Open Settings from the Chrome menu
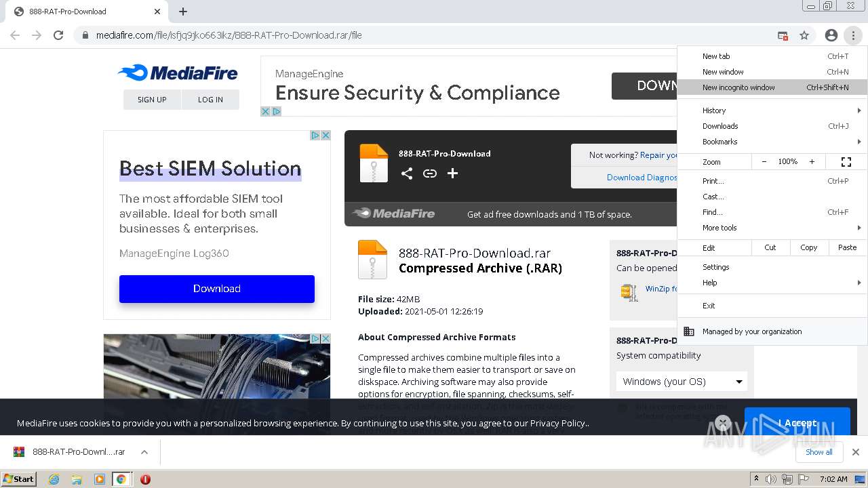This screenshot has width=868, height=488. coord(772,267)
